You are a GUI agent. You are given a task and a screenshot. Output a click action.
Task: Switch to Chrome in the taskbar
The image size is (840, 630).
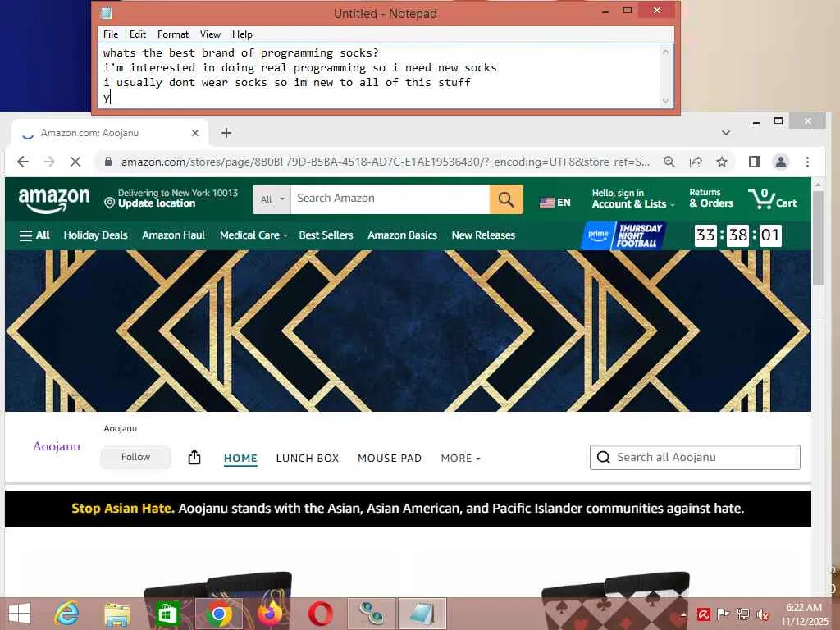(x=218, y=614)
